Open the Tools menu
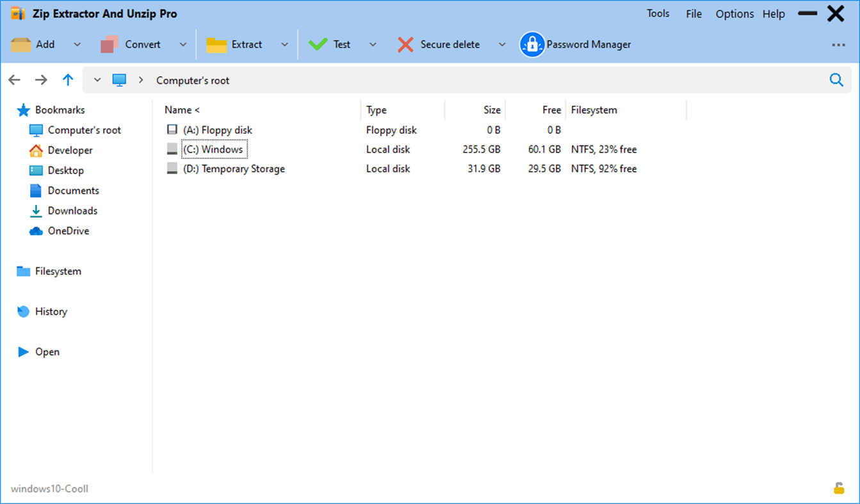 [658, 13]
